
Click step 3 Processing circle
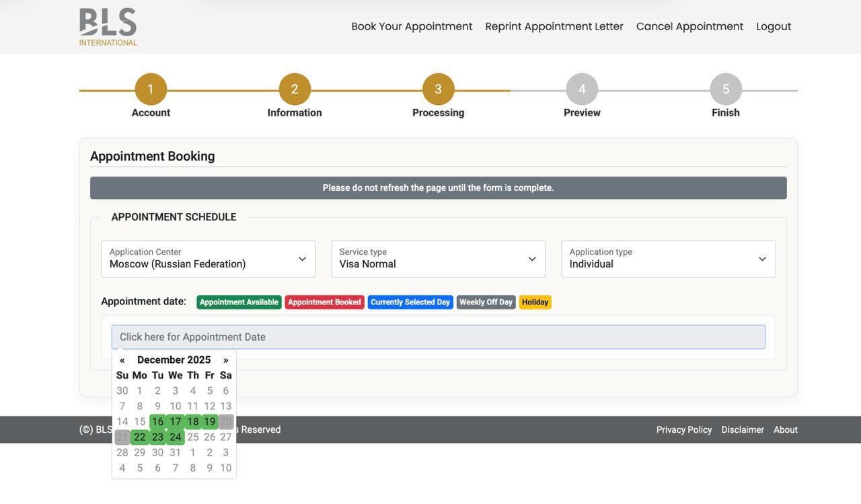[439, 89]
